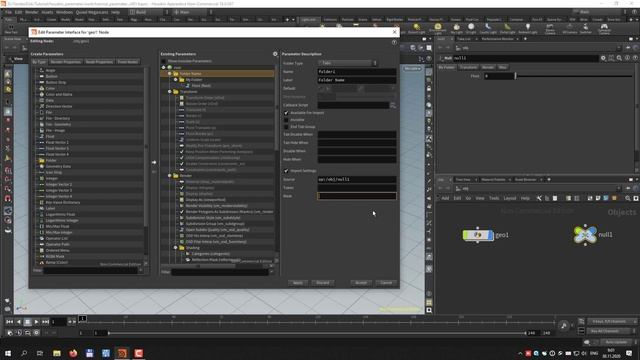Viewport: 640px width, 360px height.
Task: Select the Label parameter type
Action: point(51,208)
